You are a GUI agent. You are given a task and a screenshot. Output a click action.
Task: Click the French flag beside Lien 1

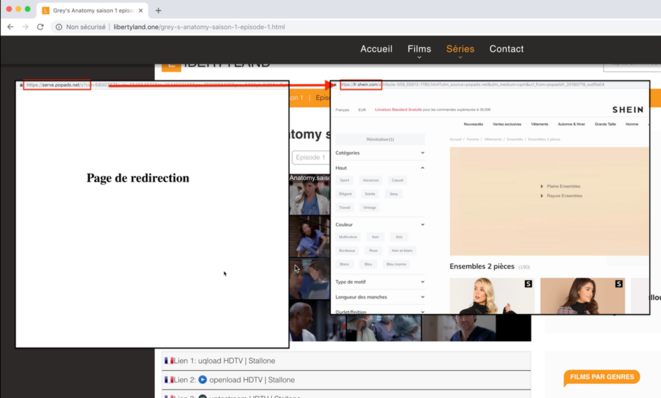coord(169,360)
